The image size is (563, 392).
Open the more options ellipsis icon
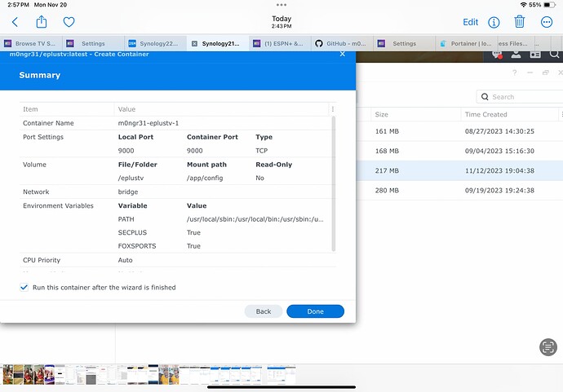(547, 22)
